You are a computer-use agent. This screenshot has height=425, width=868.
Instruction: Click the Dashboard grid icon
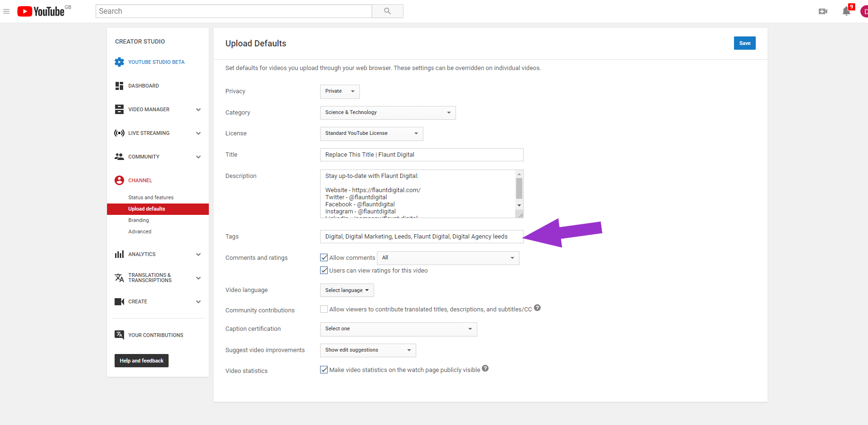119,86
